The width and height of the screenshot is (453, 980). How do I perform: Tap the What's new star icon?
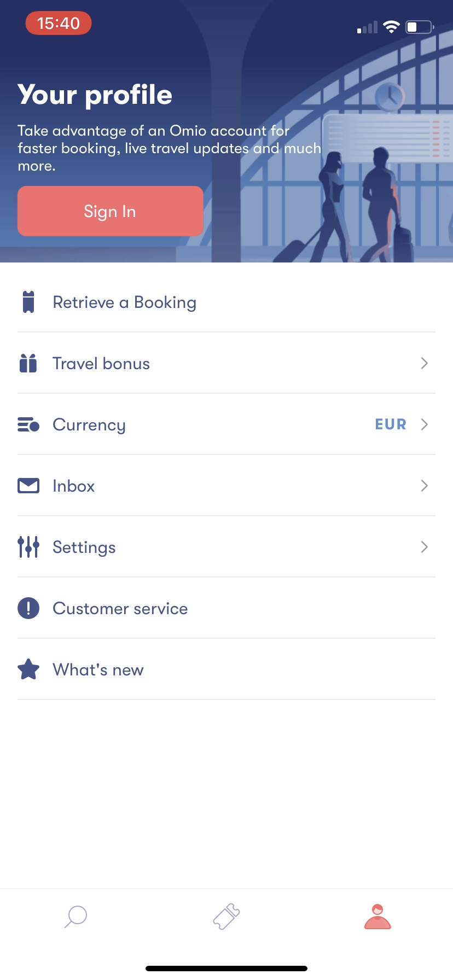[x=28, y=669]
